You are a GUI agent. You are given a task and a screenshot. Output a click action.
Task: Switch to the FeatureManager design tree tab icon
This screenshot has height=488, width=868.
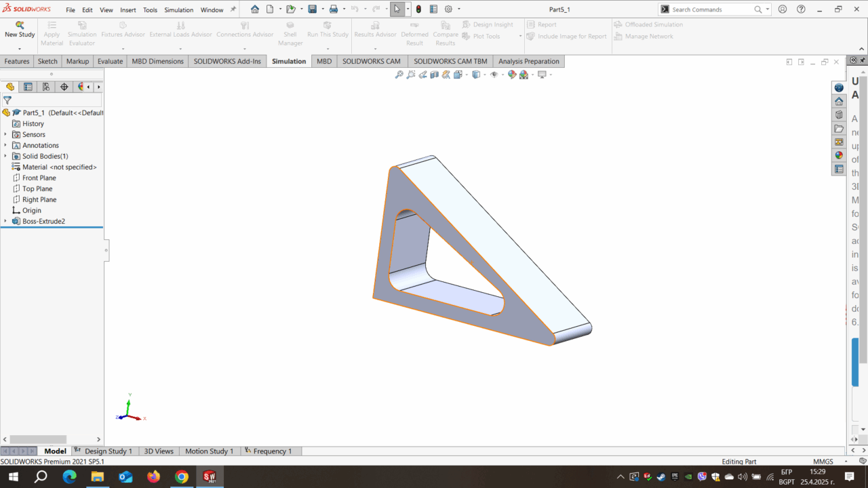(x=10, y=87)
